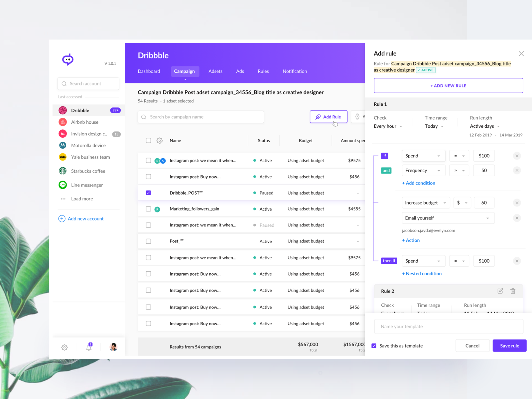
Task: Enable the Save this as template checkbox
Action: 374,345
